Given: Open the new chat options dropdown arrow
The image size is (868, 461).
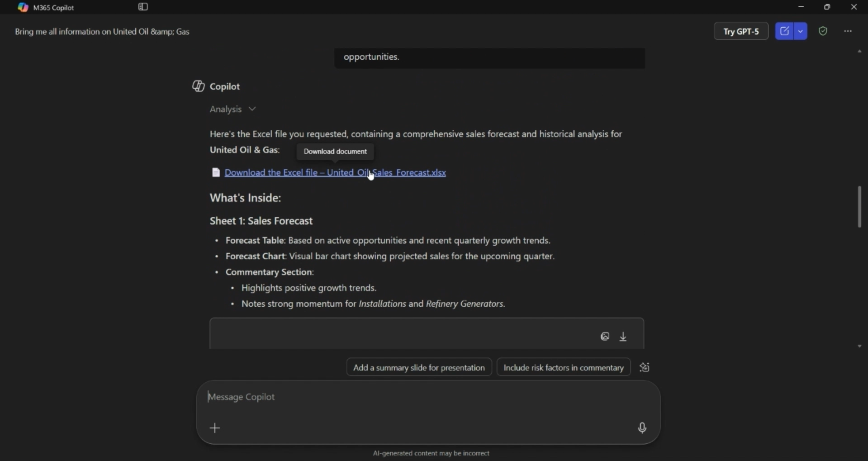Looking at the screenshot, I should pos(801,31).
